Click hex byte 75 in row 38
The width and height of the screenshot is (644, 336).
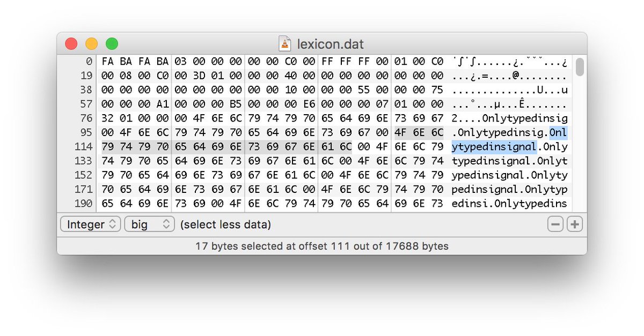437,89
